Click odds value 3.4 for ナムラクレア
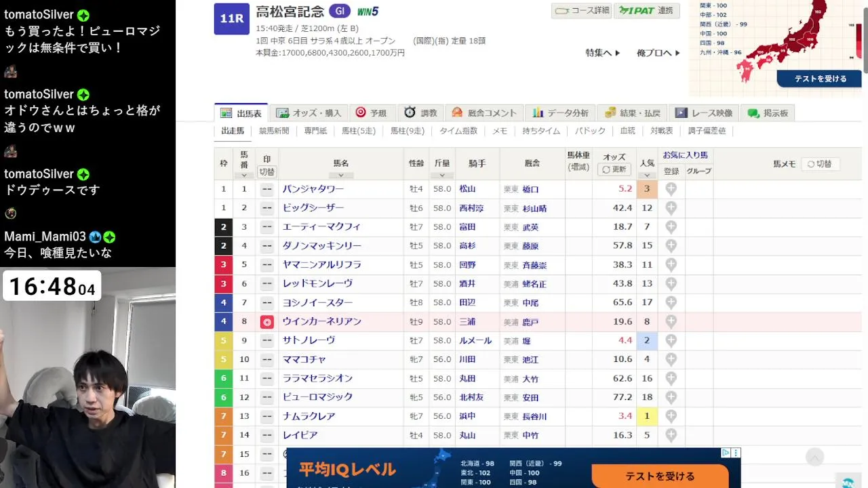 (x=625, y=416)
